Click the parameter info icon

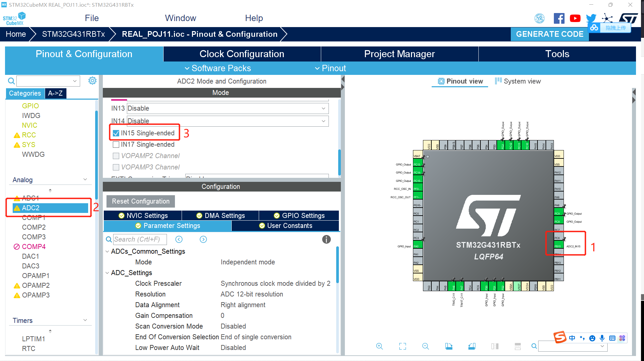[326, 239]
